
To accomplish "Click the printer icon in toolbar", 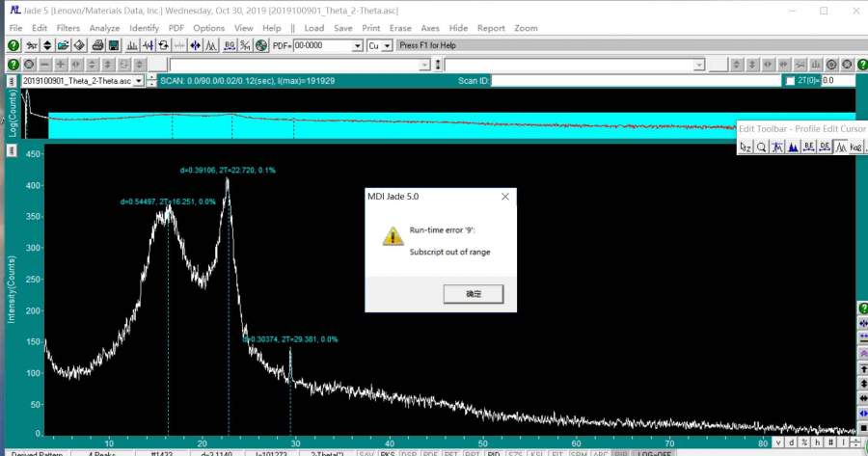I will [97, 45].
